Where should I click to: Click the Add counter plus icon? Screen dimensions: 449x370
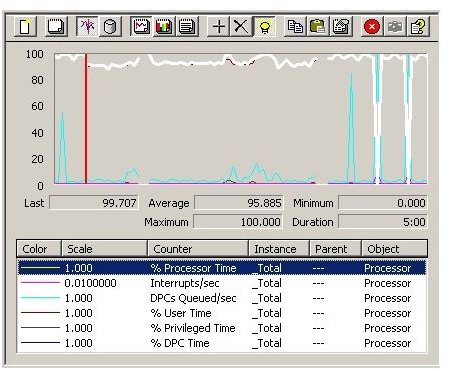click(218, 26)
